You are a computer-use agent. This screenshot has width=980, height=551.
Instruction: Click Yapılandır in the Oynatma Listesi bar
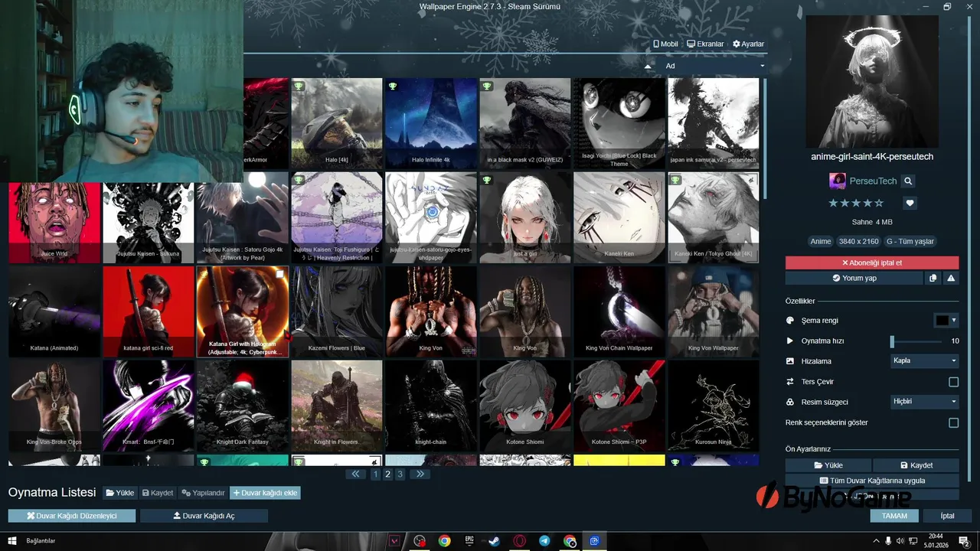click(203, 493)
